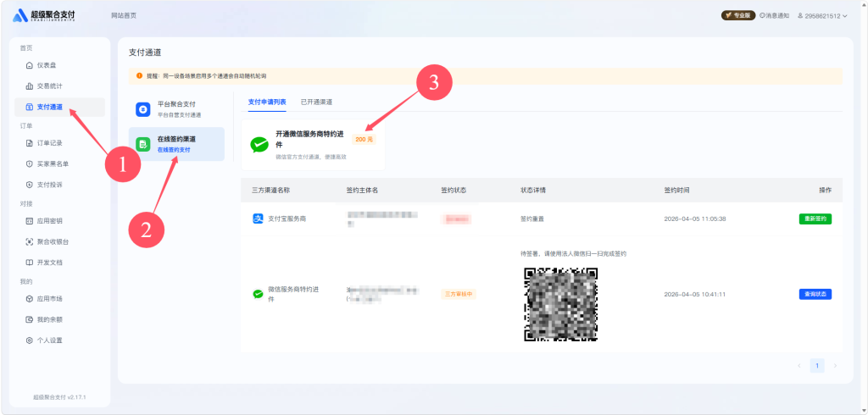Open 我的余额 wallet icon

coord(30,319)
